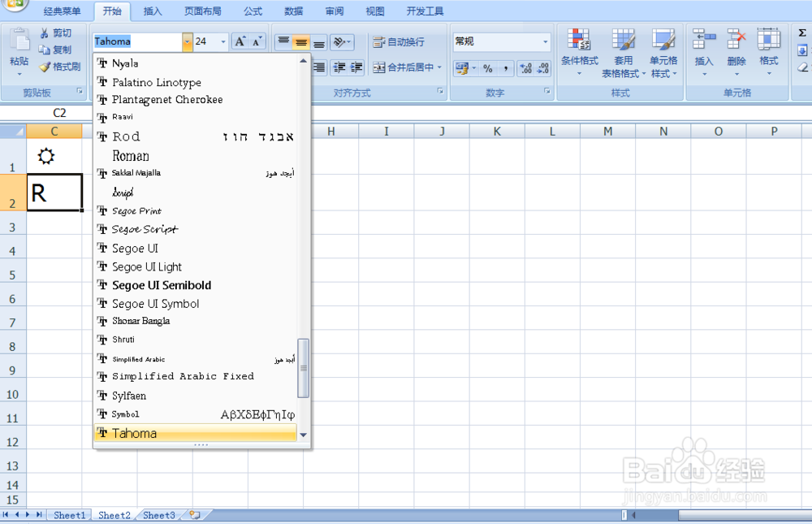Open the font size dropdown
812x524 pixels.
pyautogui.click(x=223, y=41)
